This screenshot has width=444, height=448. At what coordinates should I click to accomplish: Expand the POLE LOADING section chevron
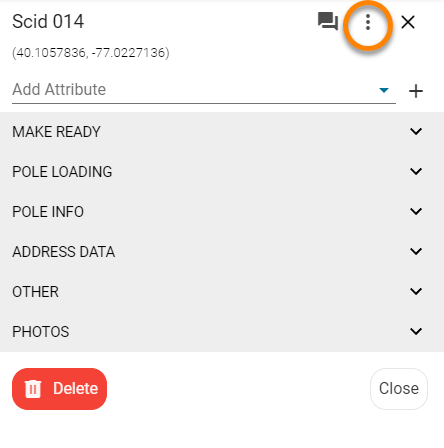coord(416,171)
